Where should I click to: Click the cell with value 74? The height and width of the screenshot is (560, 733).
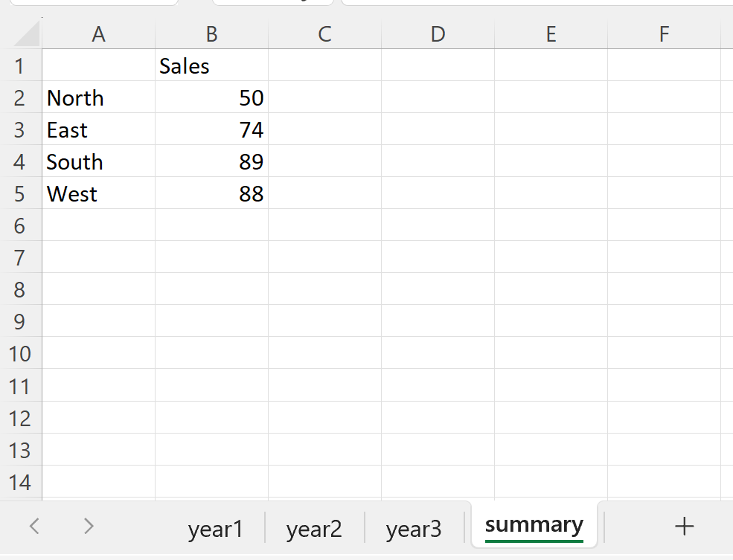point(211,129)
